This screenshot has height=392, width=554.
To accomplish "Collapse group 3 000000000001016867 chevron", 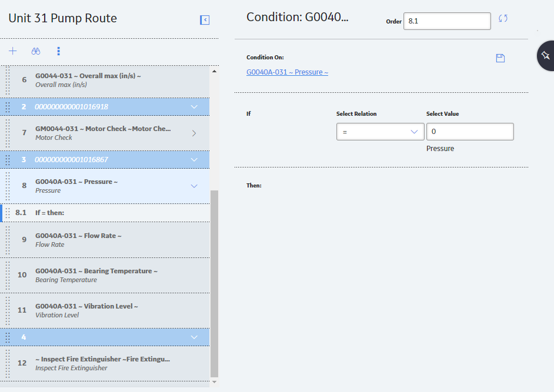I will click(194, 160).
